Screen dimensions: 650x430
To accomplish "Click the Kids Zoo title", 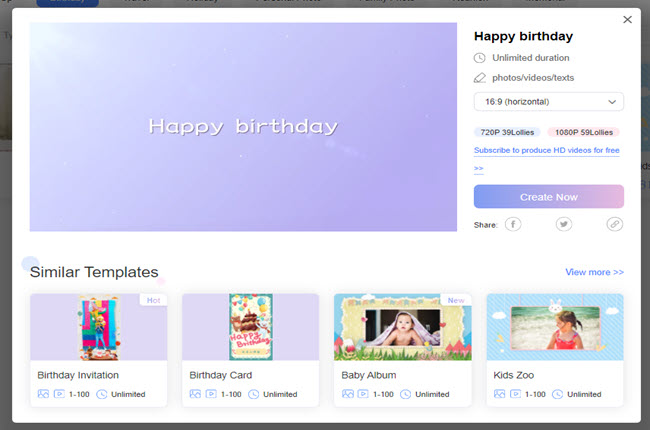I will point(513,375).
